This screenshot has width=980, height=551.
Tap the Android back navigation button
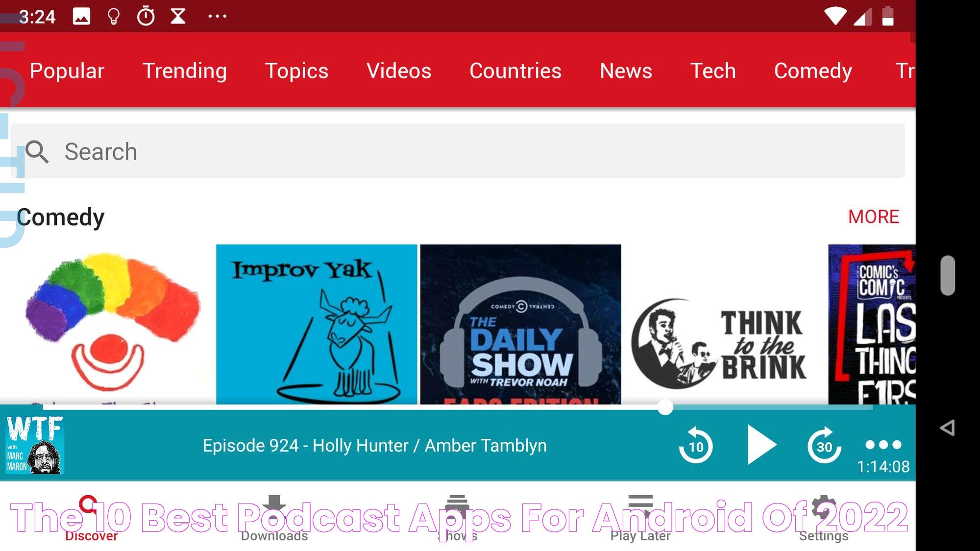948,428
